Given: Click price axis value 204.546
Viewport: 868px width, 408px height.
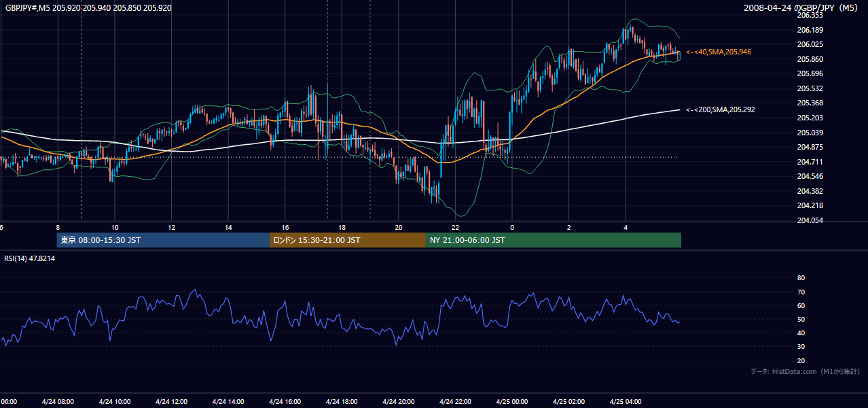Looking at the screenshot, I should [x=810, y=176].
